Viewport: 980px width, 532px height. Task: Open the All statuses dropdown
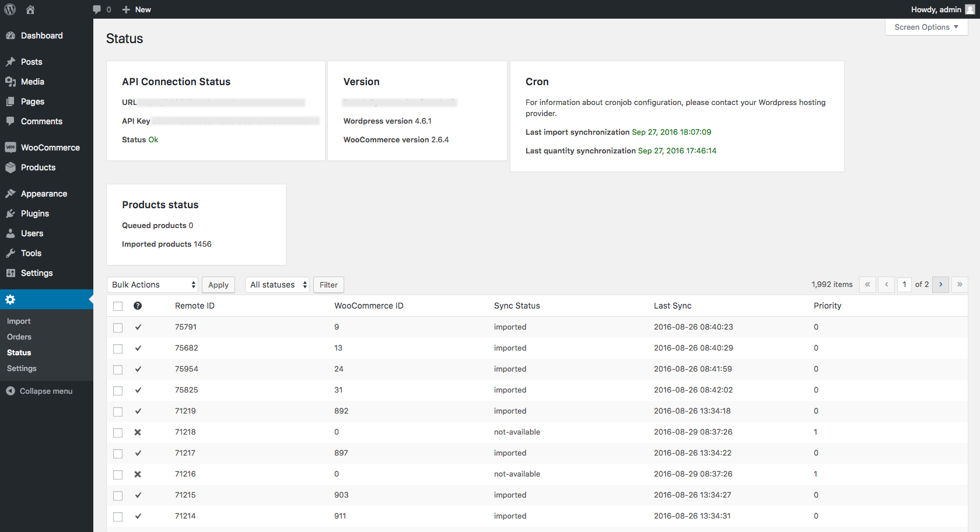click(x=277, y=285)
